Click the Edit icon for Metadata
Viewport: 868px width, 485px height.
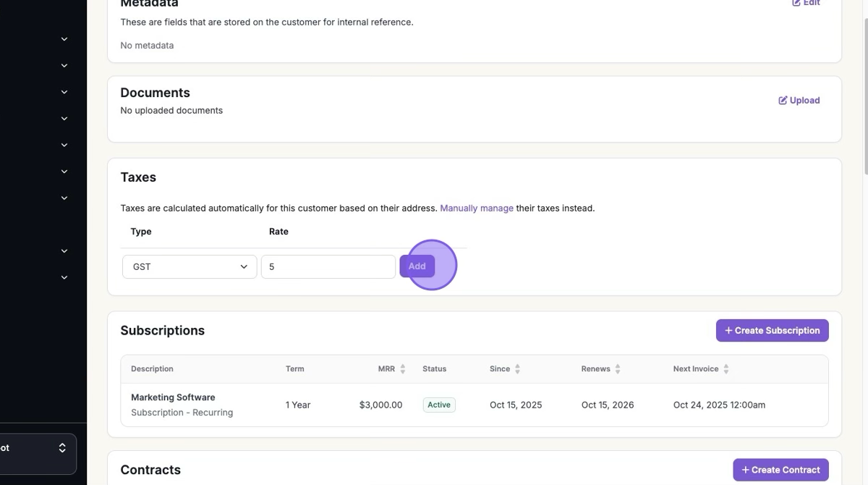[796, 3]
